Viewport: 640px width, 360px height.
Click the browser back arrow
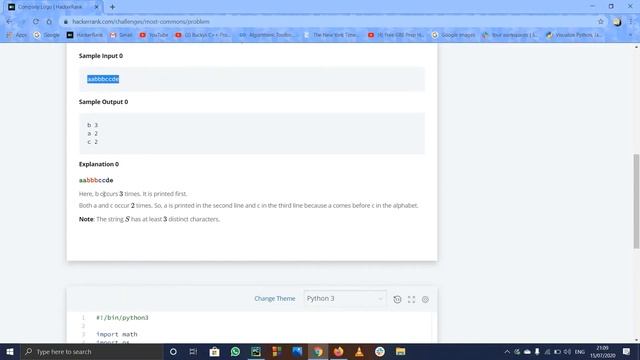(9, 22)
